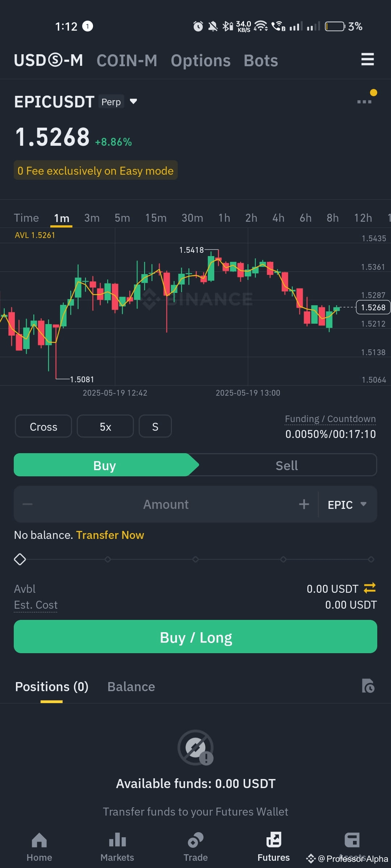Open the Positions (0) tab
The image size is (391, 868).
point(52,686)
